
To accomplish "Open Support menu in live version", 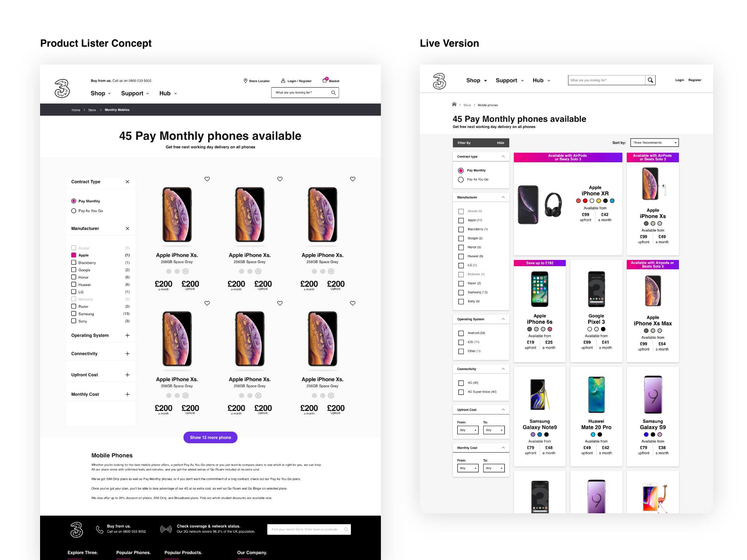I will 510,81.
